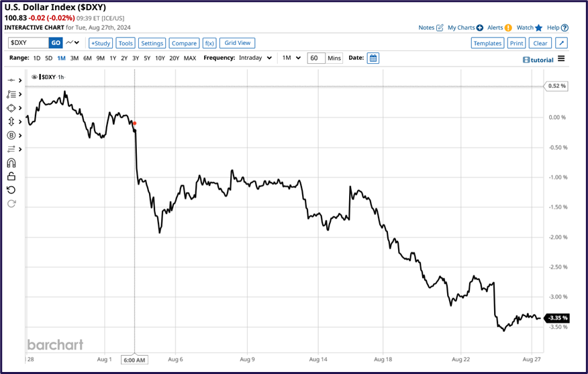Select the 3M range option
The height and width of the screenshot is (374, 588).
[x=74, y=58]
